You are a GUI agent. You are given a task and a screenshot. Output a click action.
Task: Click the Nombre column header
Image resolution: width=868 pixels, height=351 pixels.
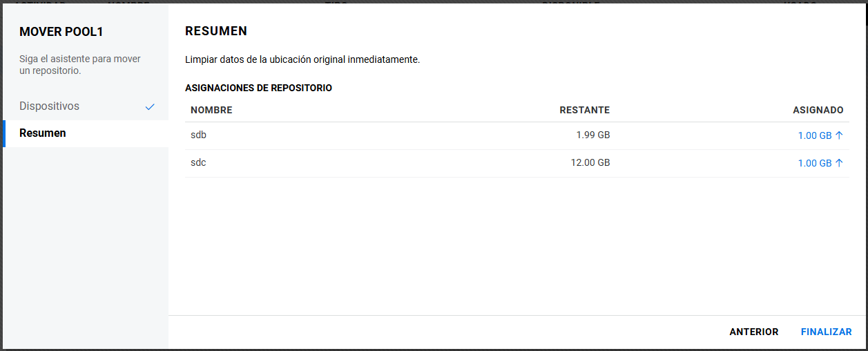pyautogui.click(x=211, y=111)
